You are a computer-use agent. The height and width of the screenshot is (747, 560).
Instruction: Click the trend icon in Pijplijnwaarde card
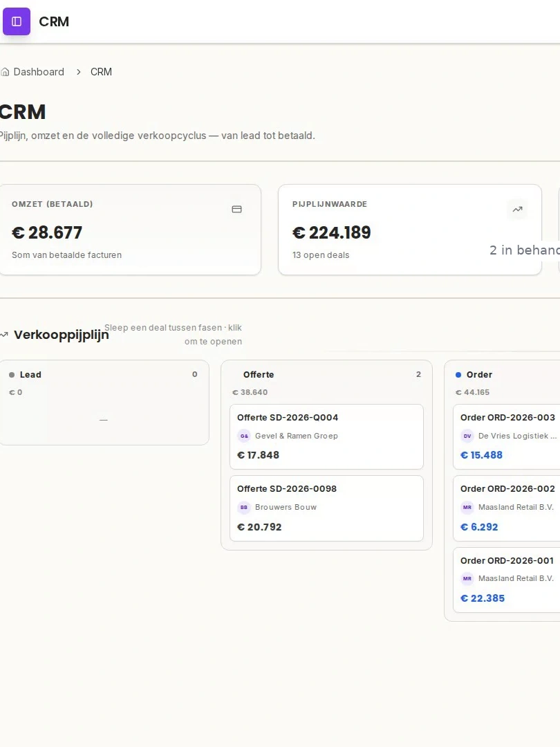pyautogui.click(x=518, y=209)
